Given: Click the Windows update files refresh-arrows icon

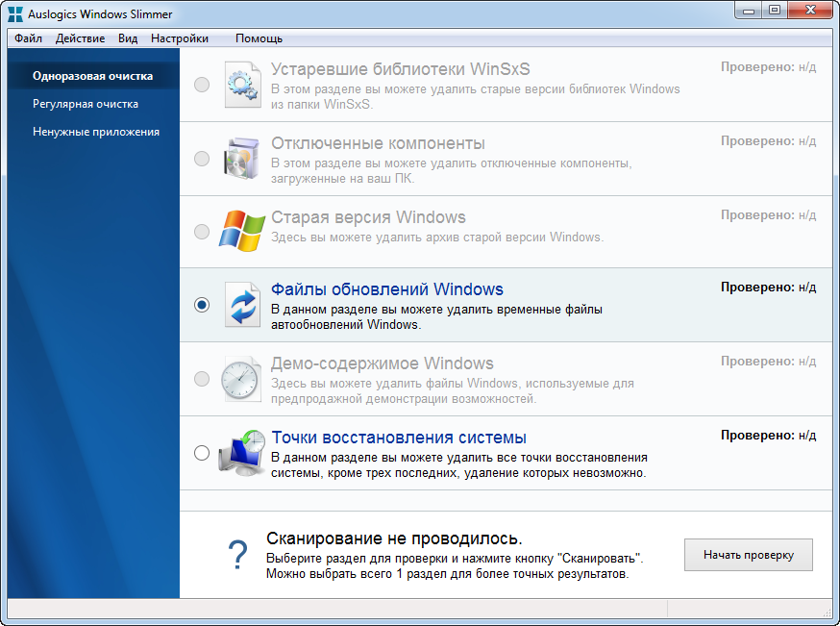Looking at the screenshot, I should pos(243,305).
